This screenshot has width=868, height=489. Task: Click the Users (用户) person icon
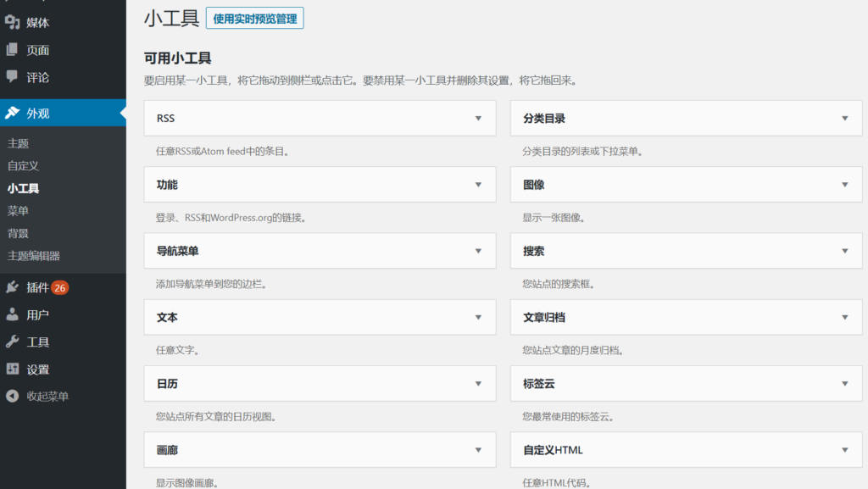click(x=13, y=314)
